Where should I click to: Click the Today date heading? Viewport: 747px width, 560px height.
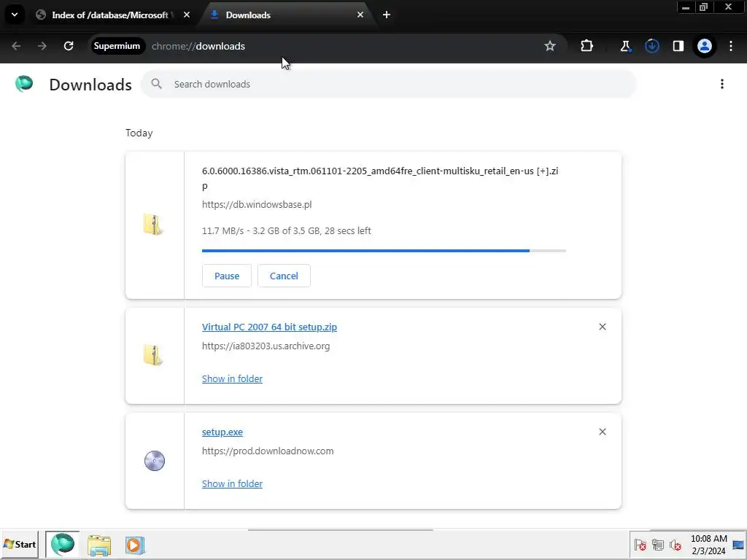pos(139,133)
